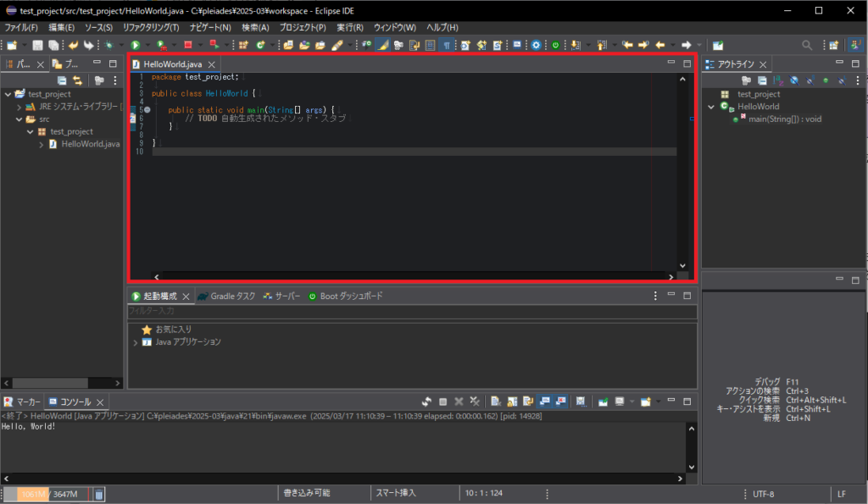Click the Open Perspective icon
This screenshot has width=868, height=504.
(834, 46)
